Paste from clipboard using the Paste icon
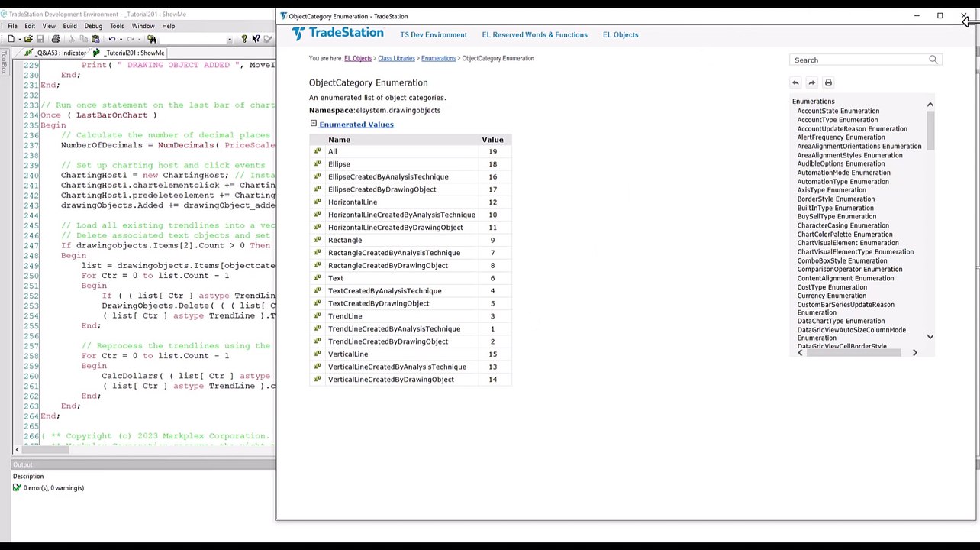 (x=95, y=39)
